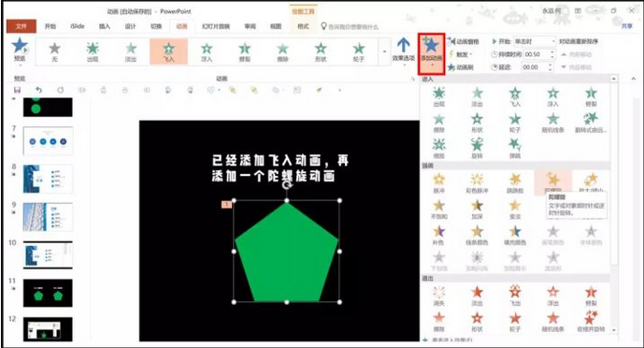Click the Redo icon in quick access toolbar
The image size is (644, 348).
click(x=61, y=90)
